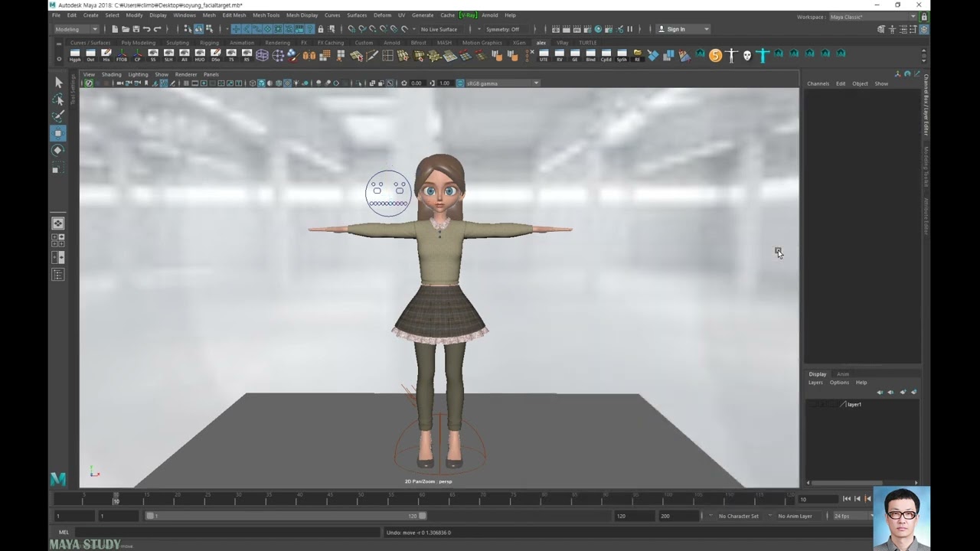Switch to the Poly Modeling shelf tab

point(139,43)
